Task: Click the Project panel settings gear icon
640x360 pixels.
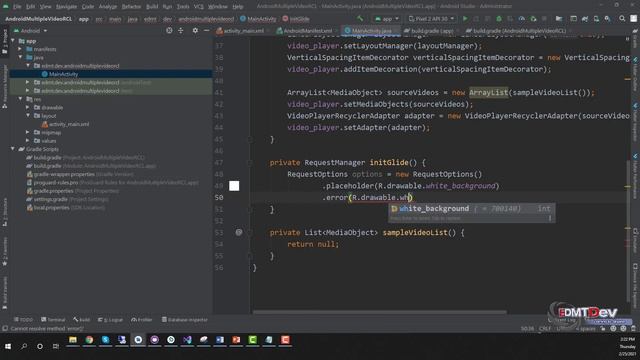Action: (x=195, y=31)
